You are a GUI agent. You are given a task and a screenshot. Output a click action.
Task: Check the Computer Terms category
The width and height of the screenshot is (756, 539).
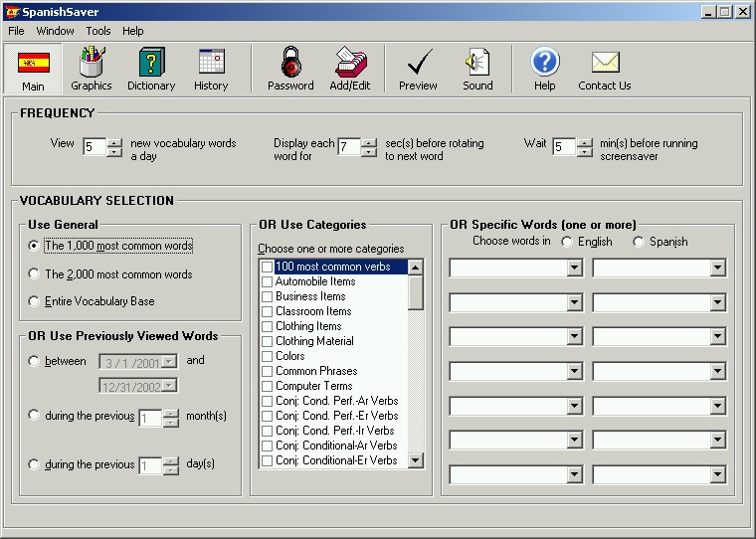pyautogui.click(x=267, y=386)
